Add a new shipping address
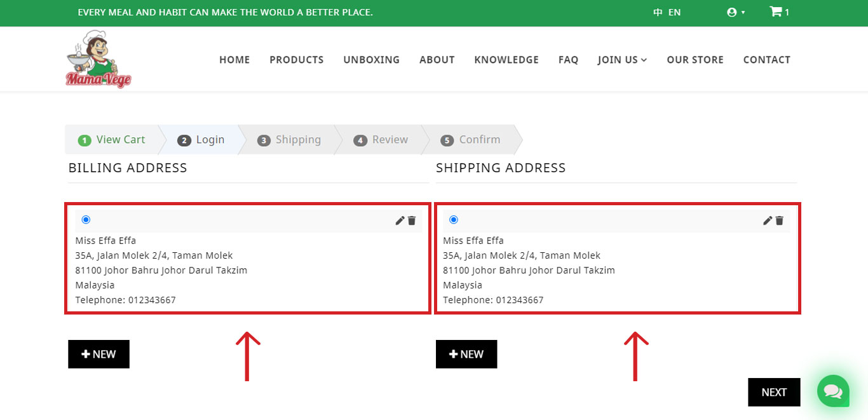The image size is (868, 420). pyautogui.click(x=466, y=354)
